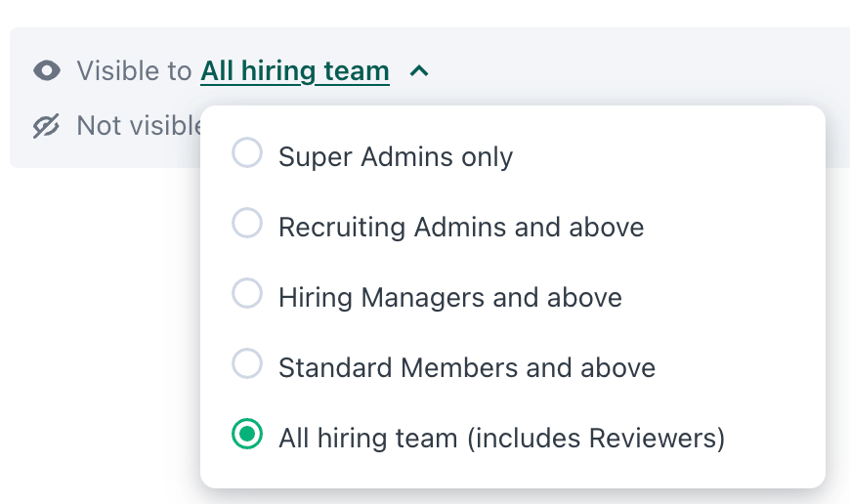The height and width of the screenshot is (504, 850).
Task: Click the word hiring in underlined link
Action: 278,71
